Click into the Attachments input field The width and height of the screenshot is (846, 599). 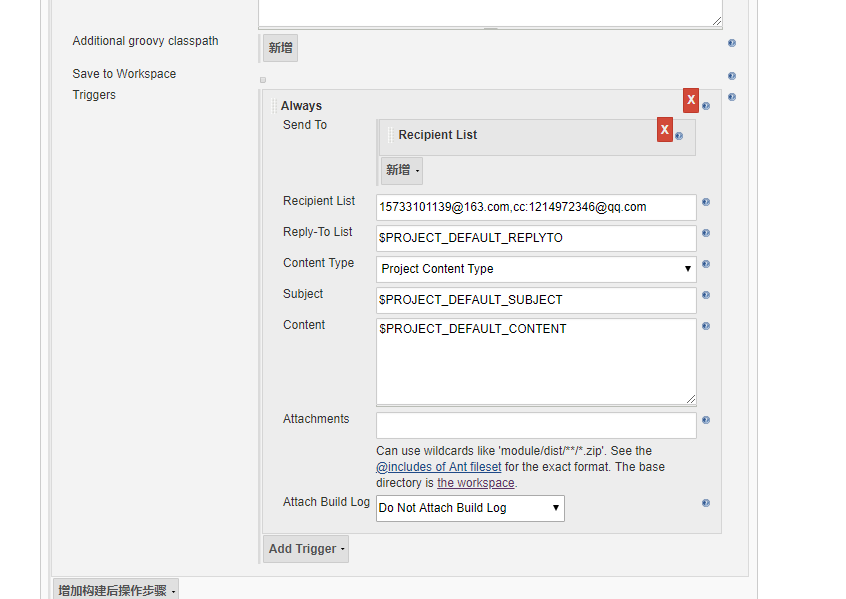[x=536, y=426]
